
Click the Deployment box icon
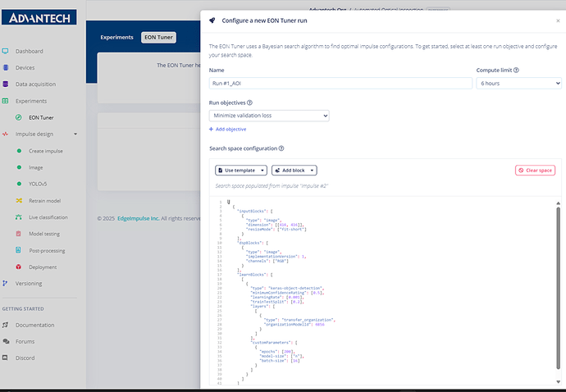pyautogui.click(x=18, y=267)
